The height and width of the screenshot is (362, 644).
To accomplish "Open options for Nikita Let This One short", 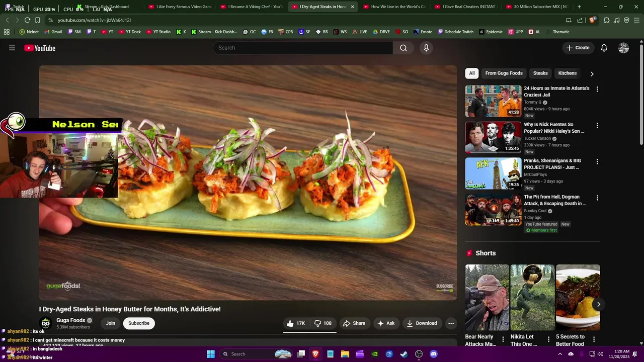I will [548, 339].
